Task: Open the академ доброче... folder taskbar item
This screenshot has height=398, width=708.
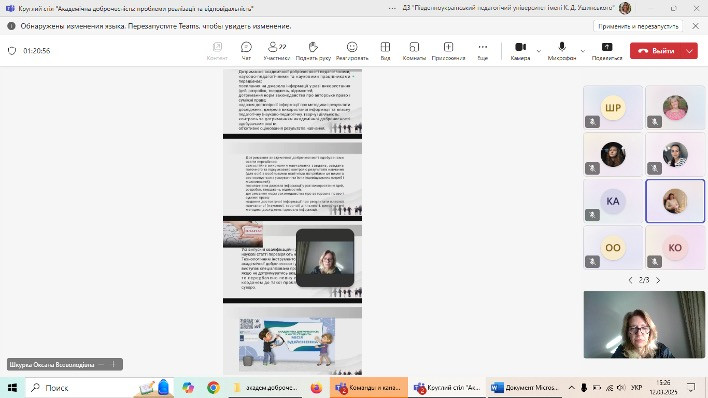Action: pos(266,388)
